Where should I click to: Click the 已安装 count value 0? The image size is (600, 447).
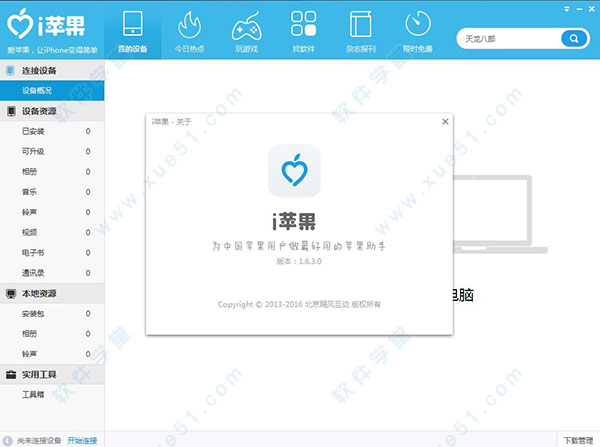click(88, 131)
